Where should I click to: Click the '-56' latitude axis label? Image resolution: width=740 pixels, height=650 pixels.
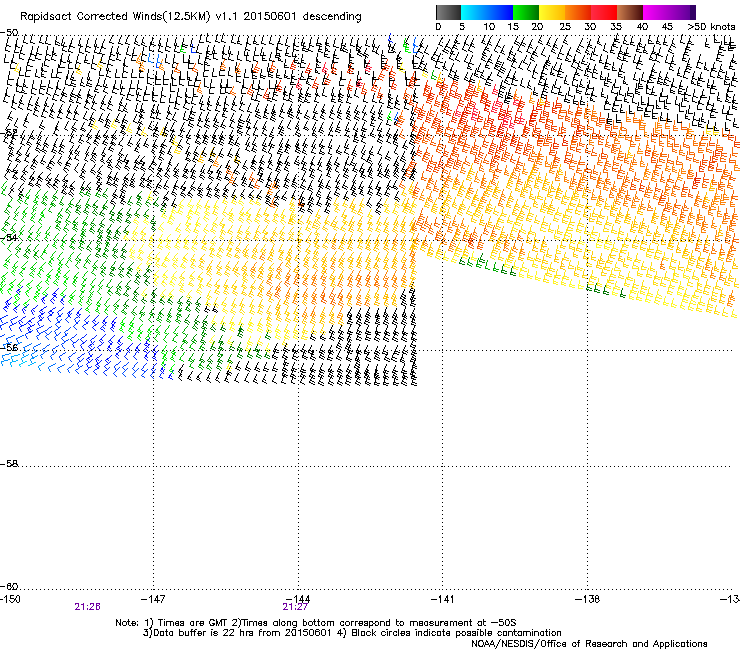9,347
